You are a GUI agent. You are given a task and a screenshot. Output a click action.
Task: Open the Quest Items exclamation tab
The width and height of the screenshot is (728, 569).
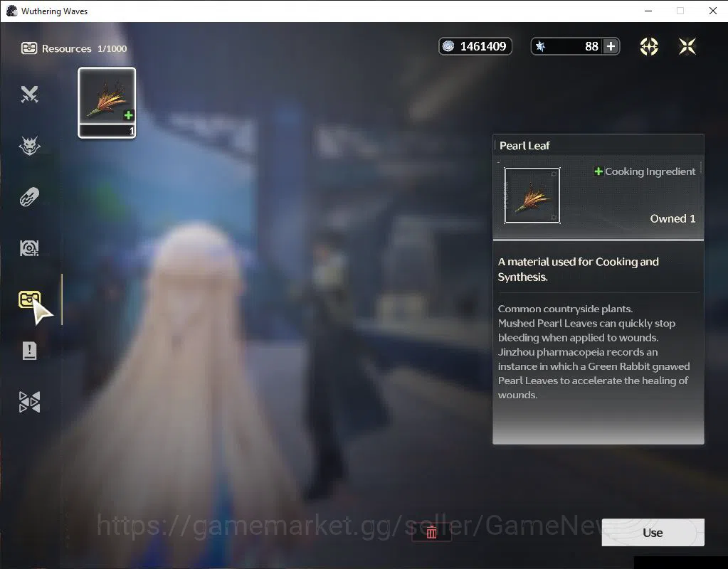click(29, 351)
